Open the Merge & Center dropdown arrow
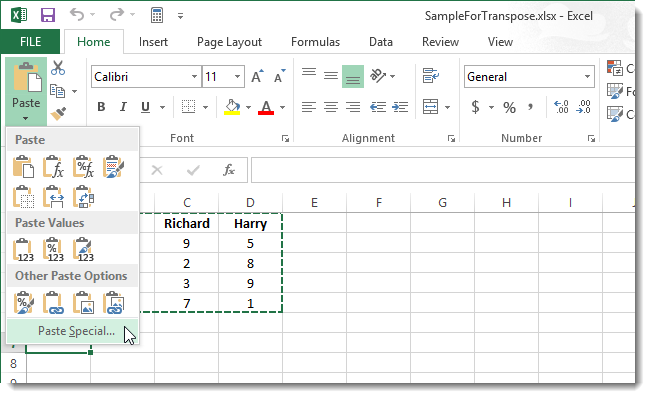This screenshot has width=650, height=398. (447, 107)
